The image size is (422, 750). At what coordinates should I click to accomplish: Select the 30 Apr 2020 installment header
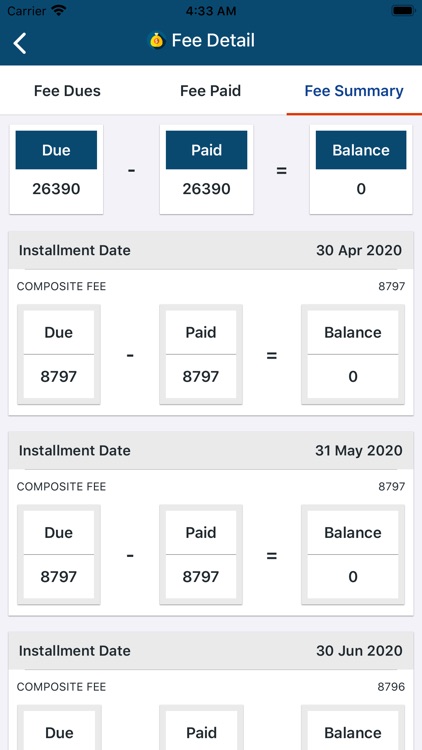pos(211,250)
